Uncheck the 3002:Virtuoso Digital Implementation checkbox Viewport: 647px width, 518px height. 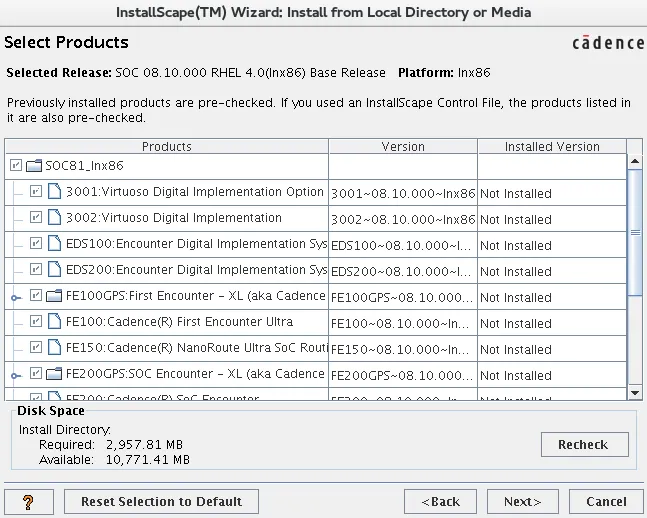click(x=36, y=218)
